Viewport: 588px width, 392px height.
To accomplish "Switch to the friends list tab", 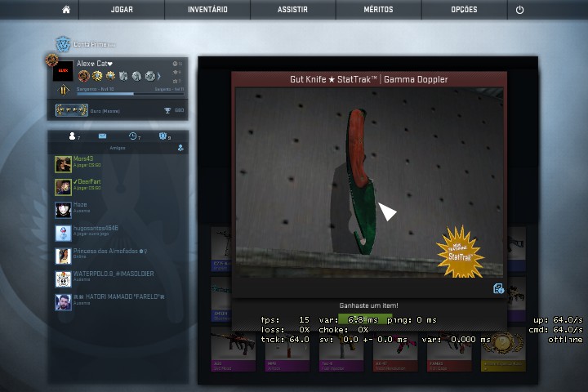I will pyautogui.click(x=72, y=136).
